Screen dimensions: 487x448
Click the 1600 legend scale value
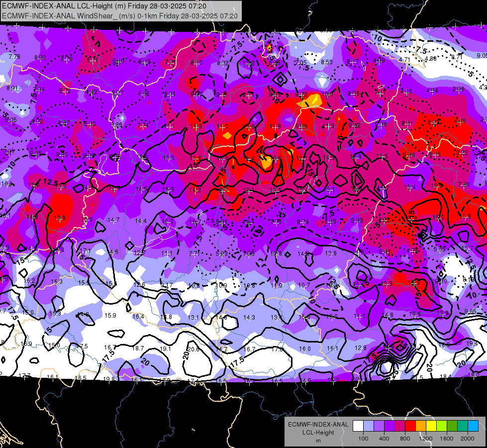(x=447, y=439)
